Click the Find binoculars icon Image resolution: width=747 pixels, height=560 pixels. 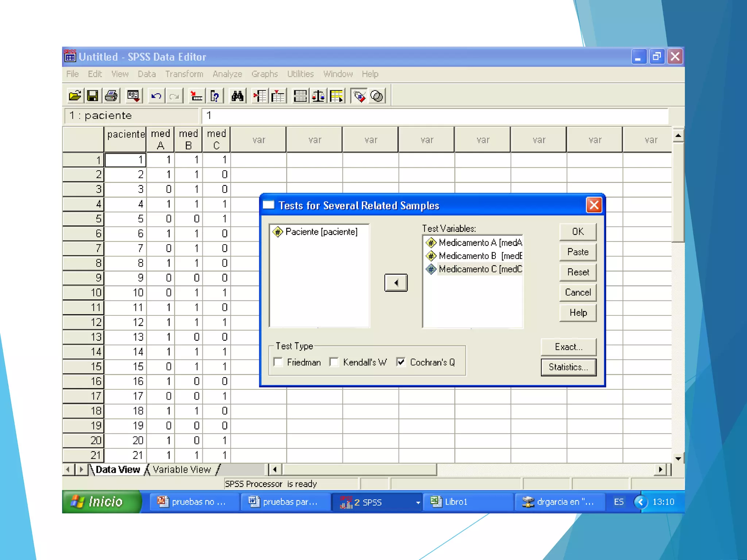[237, 96]
